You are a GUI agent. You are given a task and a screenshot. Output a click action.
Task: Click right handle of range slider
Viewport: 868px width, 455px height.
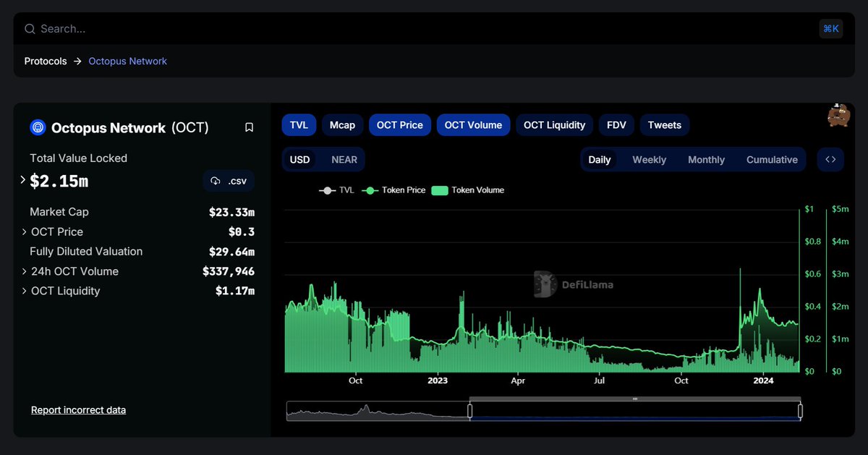(800, 411)
